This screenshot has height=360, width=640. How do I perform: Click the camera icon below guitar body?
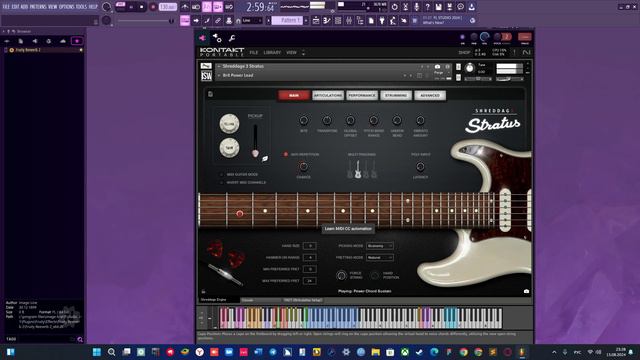tap(526, 291)
